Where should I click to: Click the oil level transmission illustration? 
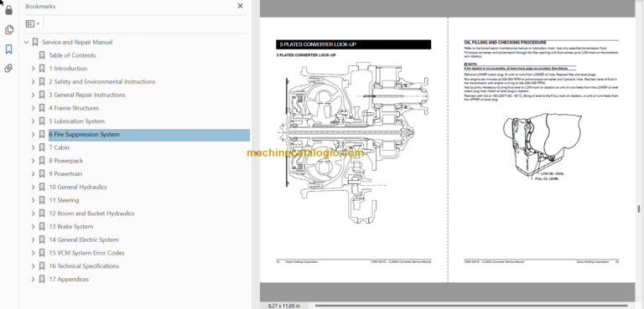(x=542, y=147)
